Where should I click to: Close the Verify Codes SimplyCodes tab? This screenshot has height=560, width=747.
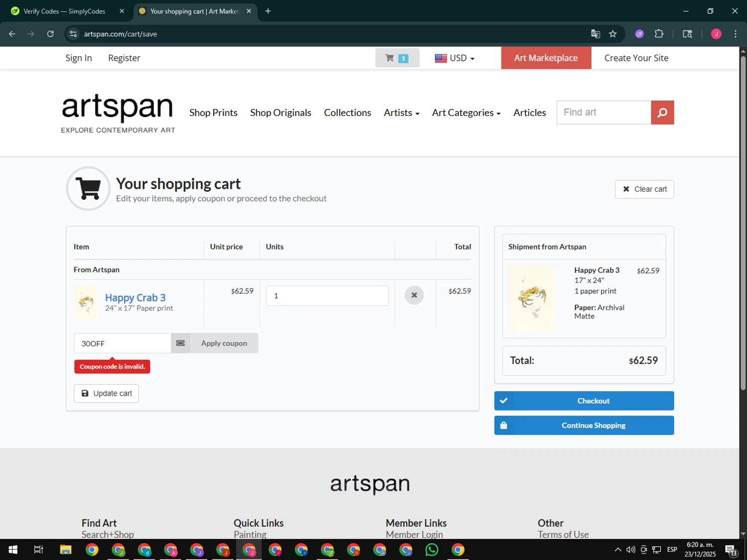point(122,11)
